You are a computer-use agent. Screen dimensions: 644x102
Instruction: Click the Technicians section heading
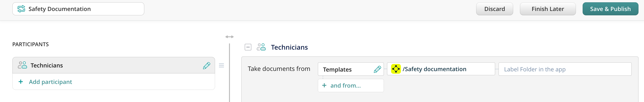pos(289,47)
